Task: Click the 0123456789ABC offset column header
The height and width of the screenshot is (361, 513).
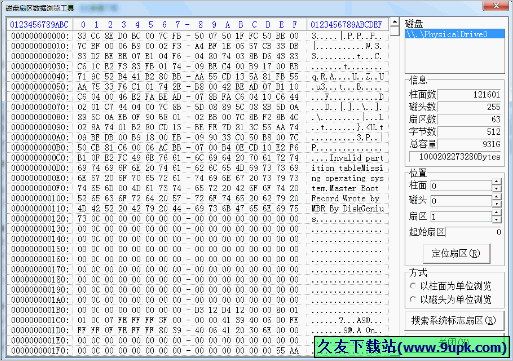Action: 39,24
